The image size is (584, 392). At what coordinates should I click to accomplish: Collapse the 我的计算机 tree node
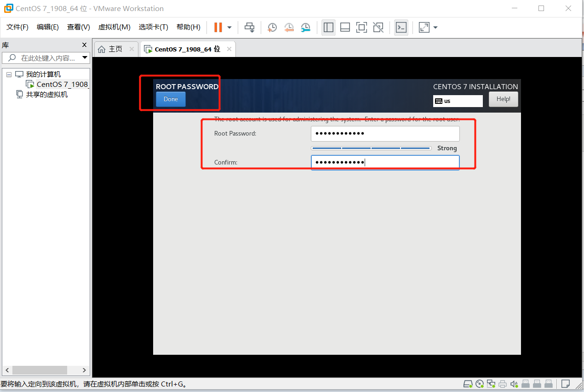click(x=9, y=74)
